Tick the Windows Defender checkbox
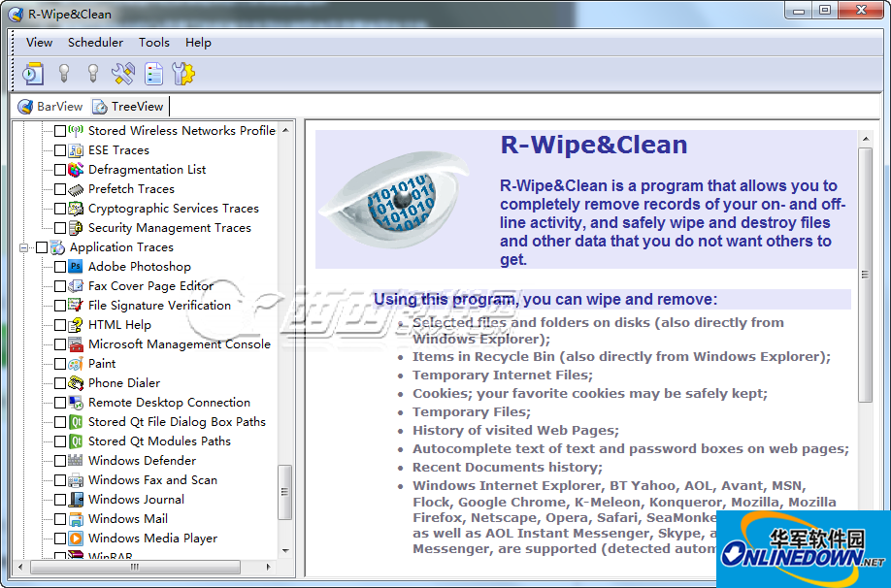Screen dimensions: 891x588 [x=59, y=461]
